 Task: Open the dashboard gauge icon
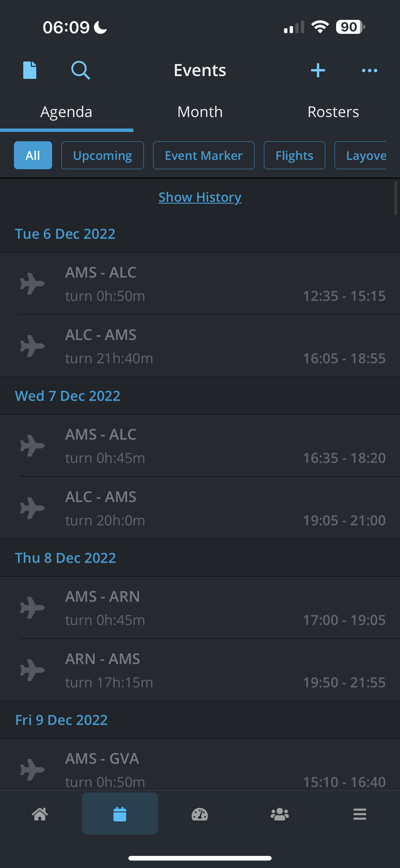pyautogui.click(x=200, y=814)
